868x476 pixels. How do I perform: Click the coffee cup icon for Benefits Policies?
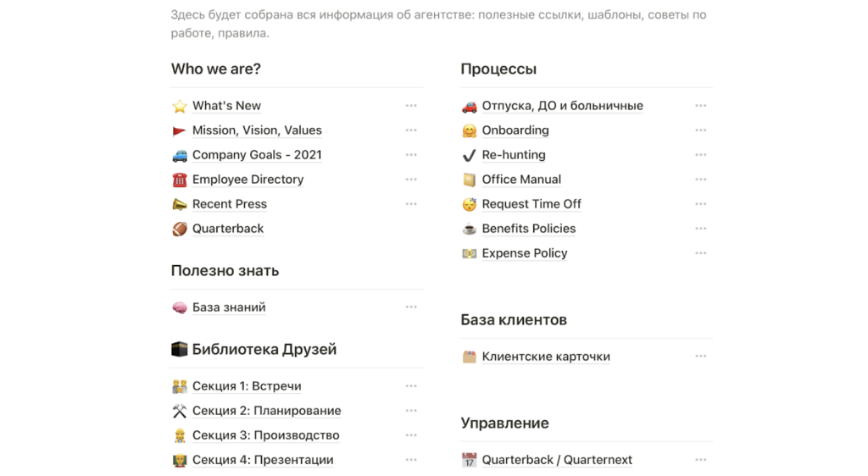469,229
